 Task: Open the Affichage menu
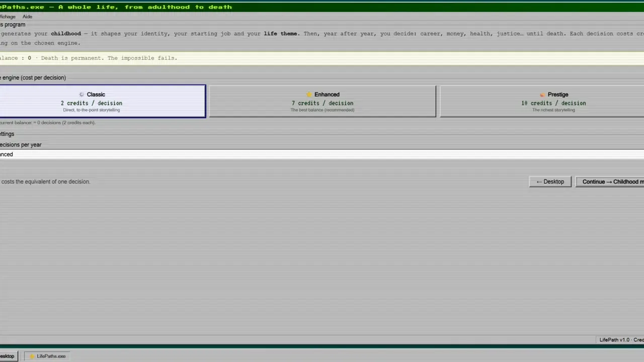(x=8, y=17)
